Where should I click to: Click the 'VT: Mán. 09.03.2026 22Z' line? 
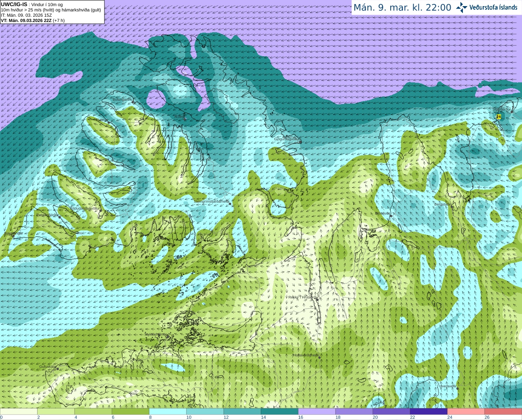tap(33, 20)
